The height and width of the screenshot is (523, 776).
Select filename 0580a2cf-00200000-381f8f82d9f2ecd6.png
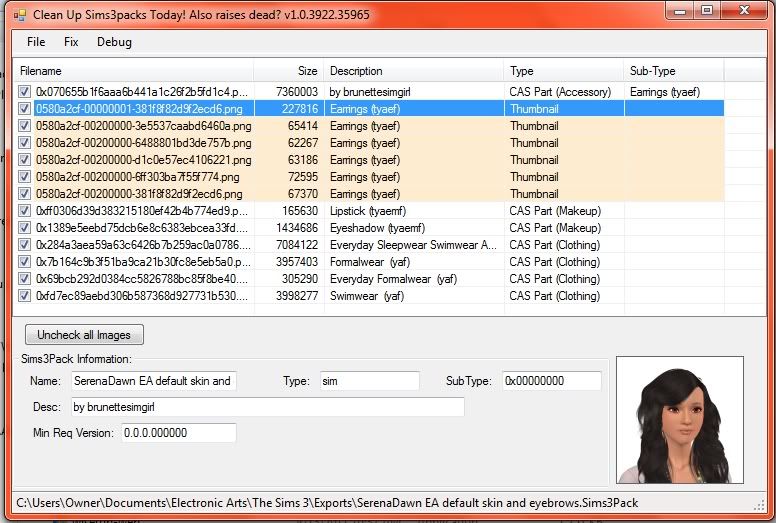tap(139, 193)
